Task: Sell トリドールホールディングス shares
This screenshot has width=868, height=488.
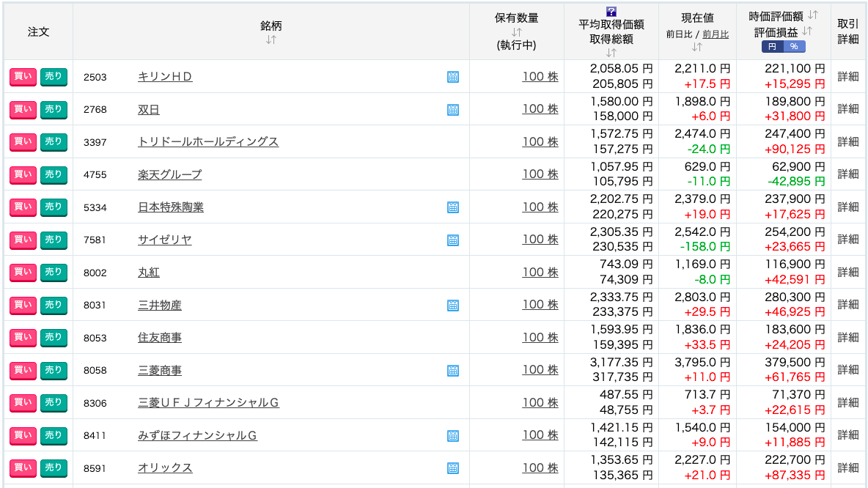Action: pos(53,142)
